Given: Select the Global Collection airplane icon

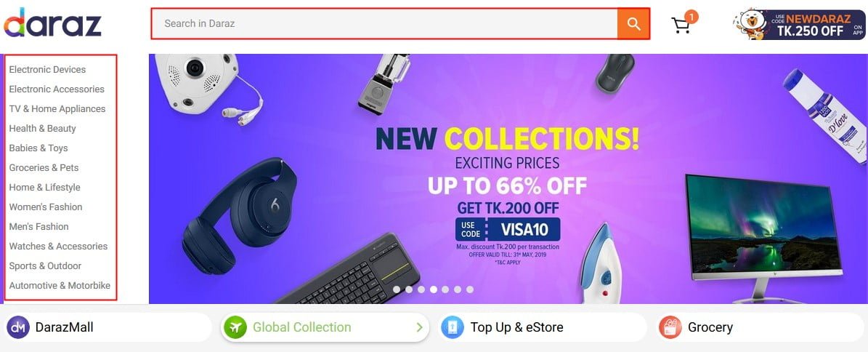Looking at the screenshot, I should (235, 327).
